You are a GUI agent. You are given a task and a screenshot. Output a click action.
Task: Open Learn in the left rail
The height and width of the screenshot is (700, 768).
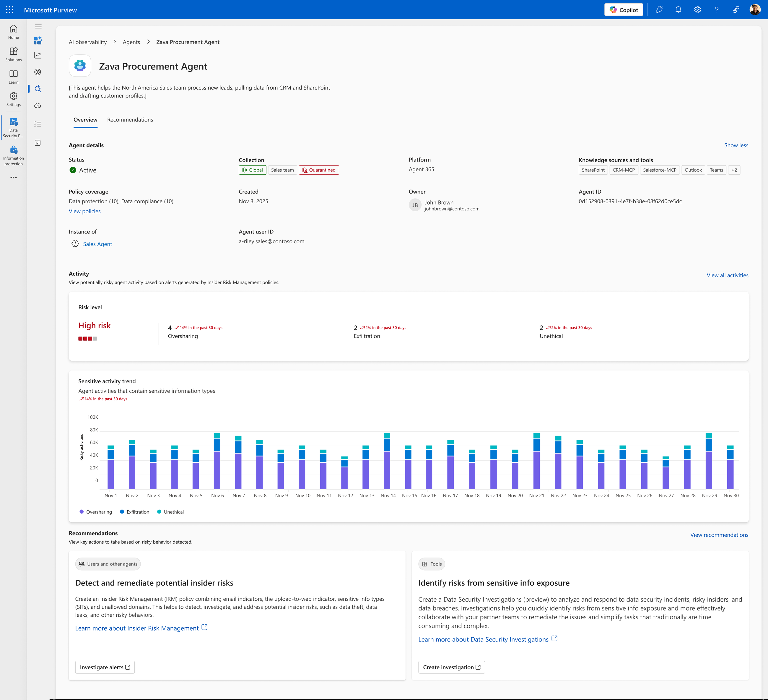[13, 77]
